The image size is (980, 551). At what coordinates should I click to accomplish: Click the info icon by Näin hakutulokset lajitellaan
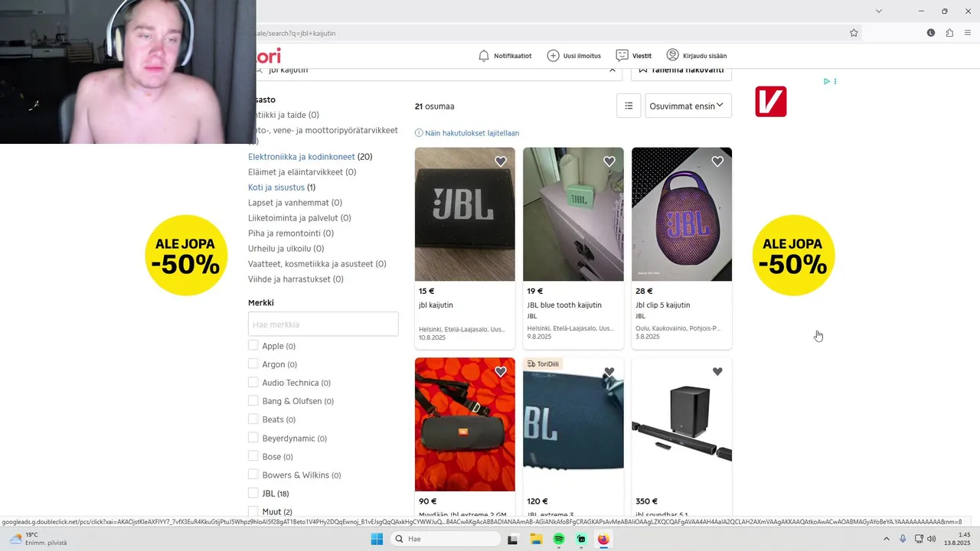(419, 133)
